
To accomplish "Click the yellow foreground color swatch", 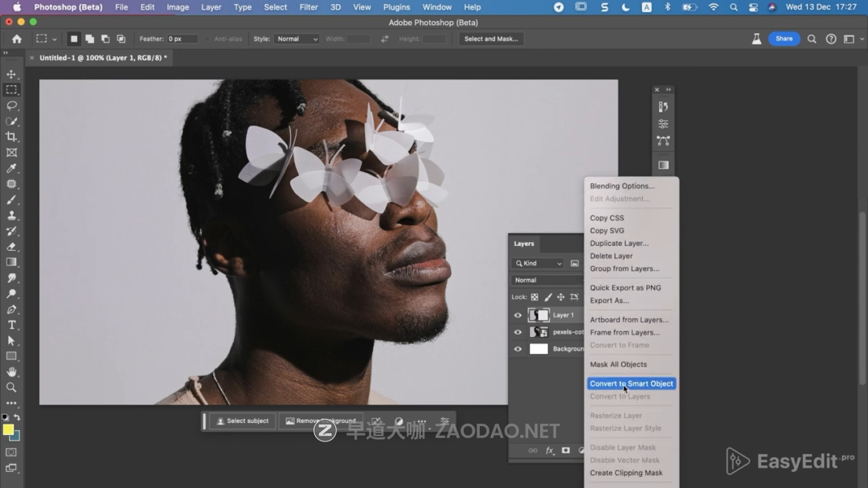I will (x=8, y=430).
